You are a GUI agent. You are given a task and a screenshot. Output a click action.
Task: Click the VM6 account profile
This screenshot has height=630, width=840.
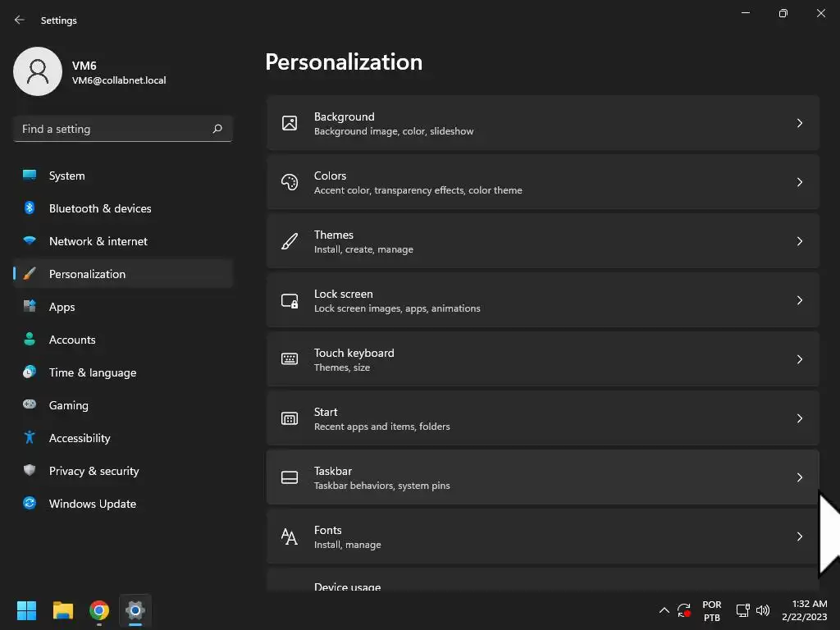pos(90,72)
